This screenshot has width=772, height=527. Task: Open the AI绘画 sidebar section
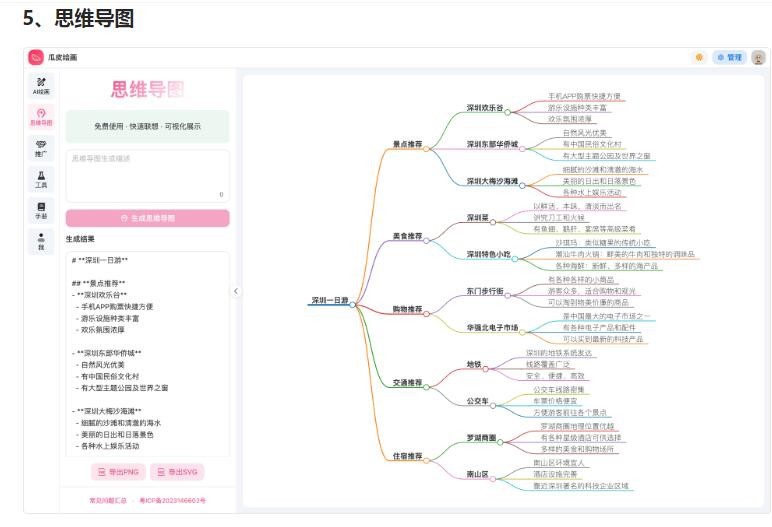coord(41,86)
